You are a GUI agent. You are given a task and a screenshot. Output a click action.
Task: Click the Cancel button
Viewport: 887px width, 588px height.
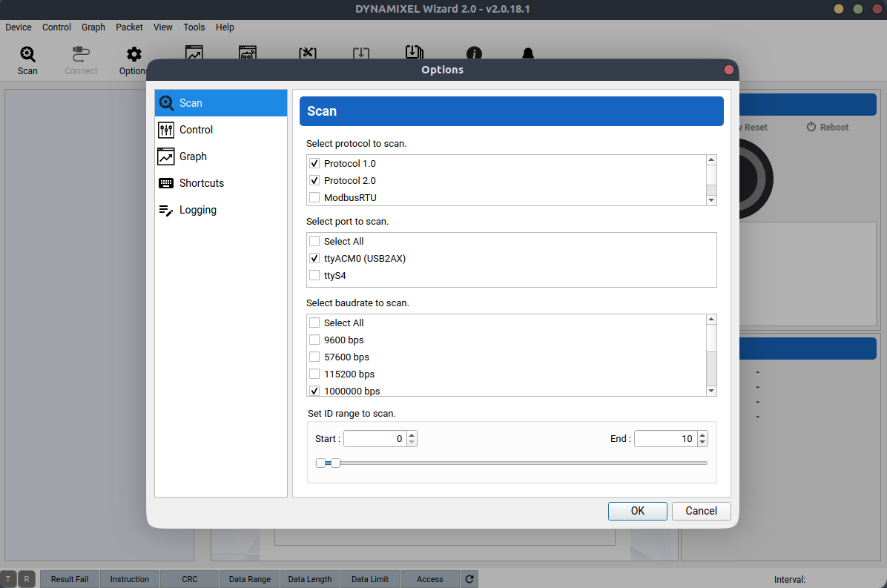(701, 511)
